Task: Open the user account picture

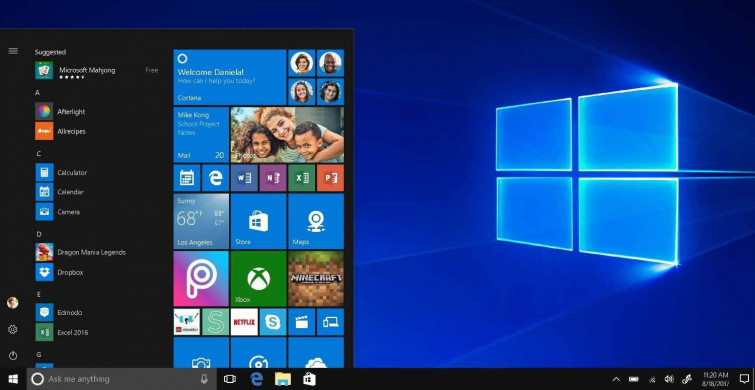Action: click(13, 303)
